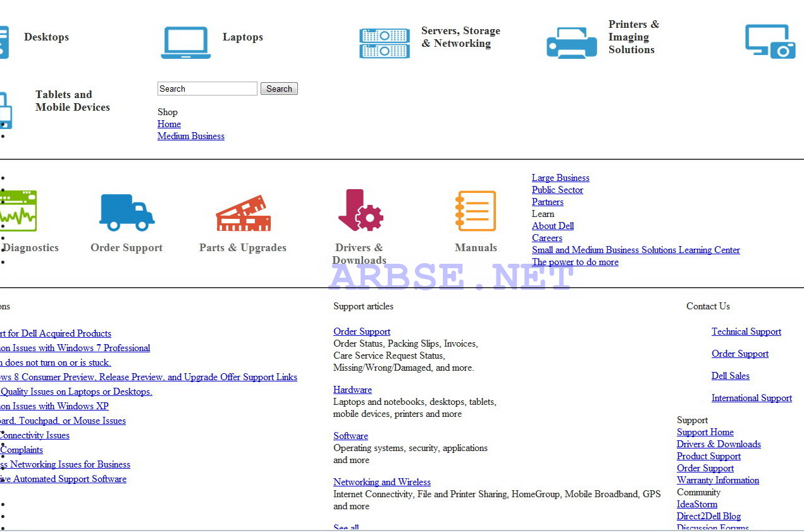This screenshot has width=804, height=532.
Task: Click the Parts & Upgrades memory icon
Action: (244, 213)
